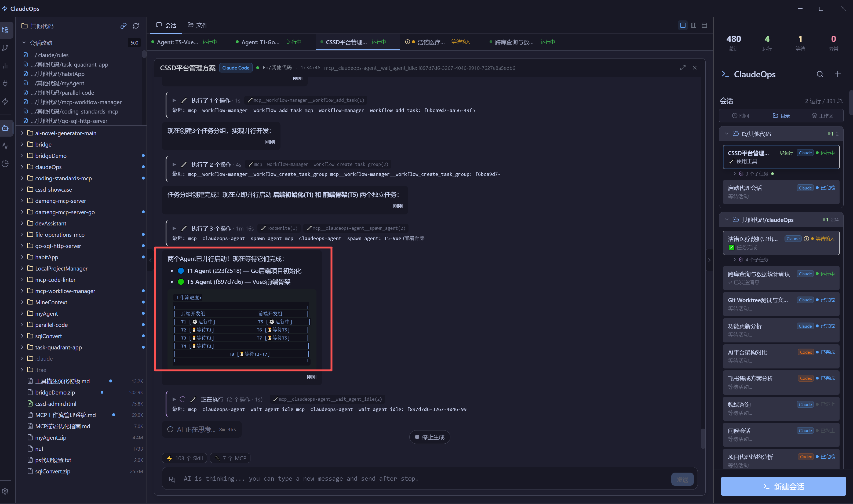The image size is (853, 504).
Task: Switch to the 文件 tab
Action: tap(198, 25)
